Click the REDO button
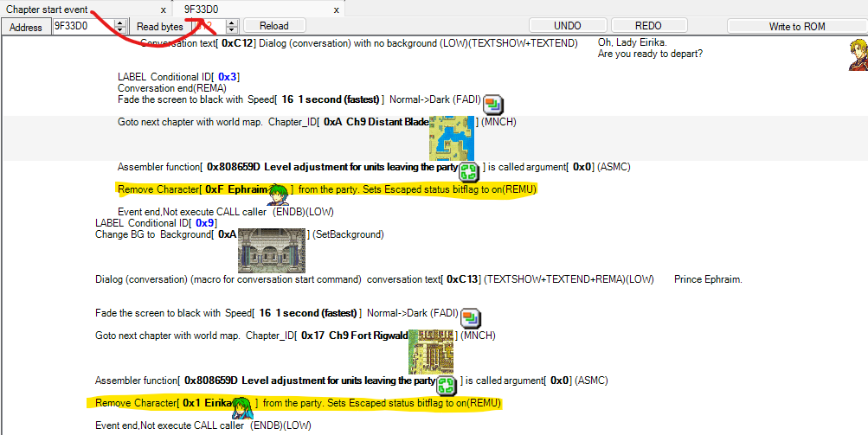Viewport: 868px width, 435px height. coord(648,25)
